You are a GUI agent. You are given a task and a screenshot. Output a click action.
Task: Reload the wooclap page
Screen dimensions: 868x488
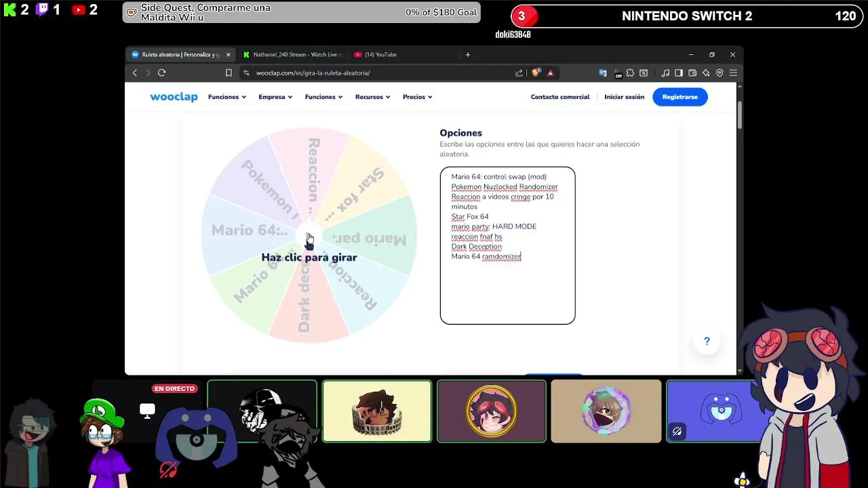161,73
